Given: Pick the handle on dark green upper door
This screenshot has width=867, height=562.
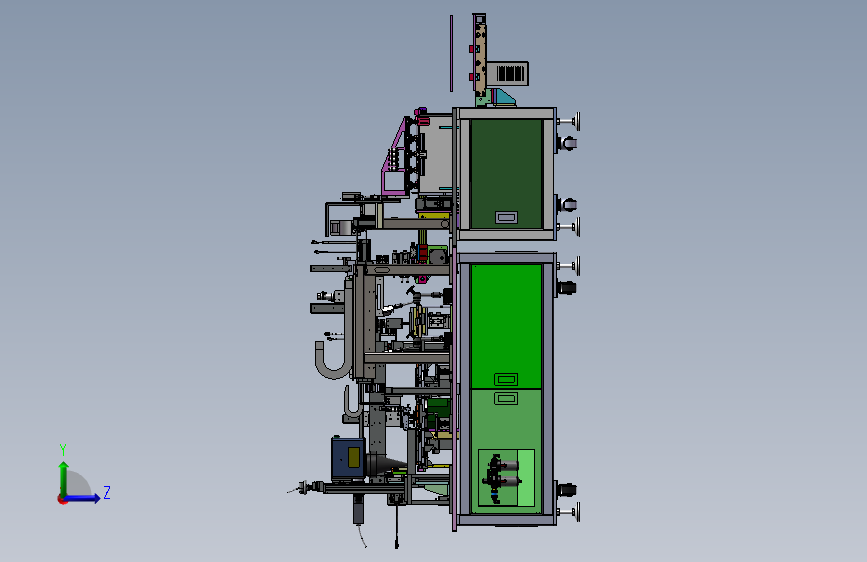Looking at the screenshot, I should tap(506, 217).
